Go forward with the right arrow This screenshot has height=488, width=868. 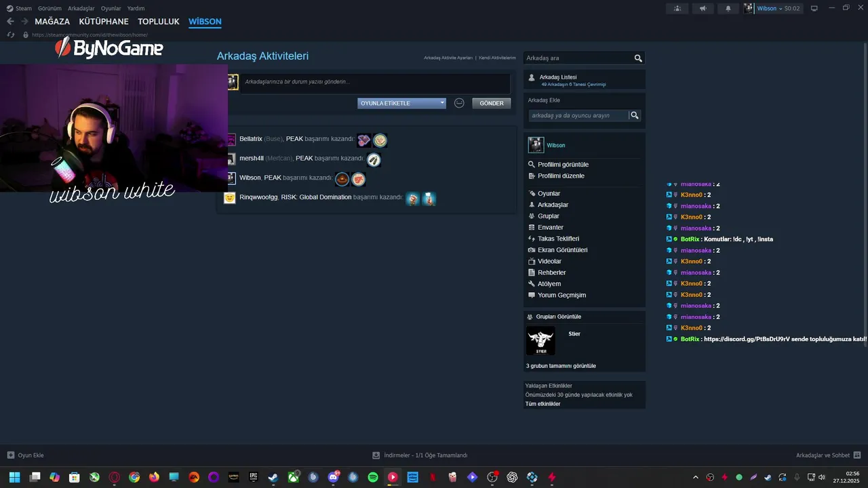(24, 22)
